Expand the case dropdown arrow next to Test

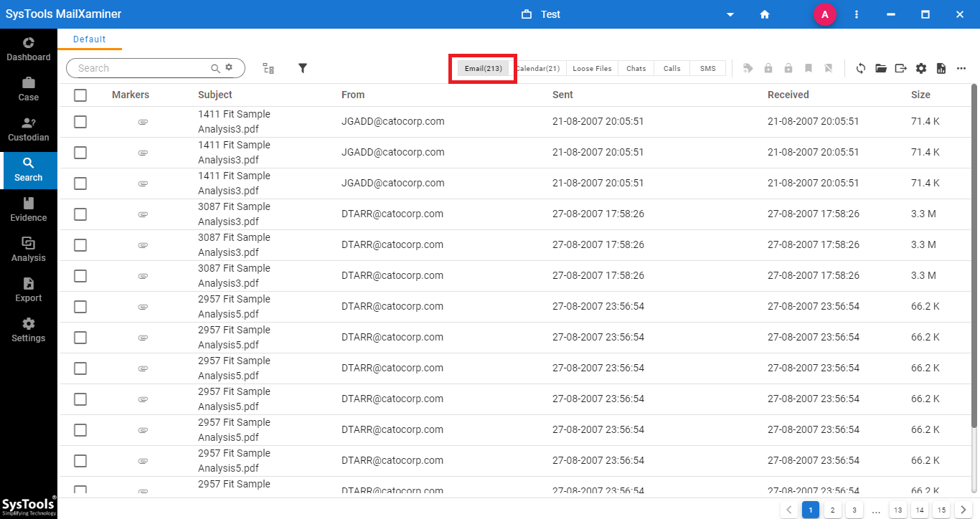(730, 14)
